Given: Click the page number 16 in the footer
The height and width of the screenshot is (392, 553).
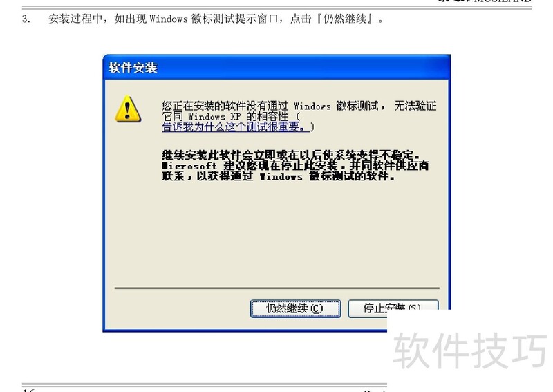Looking at the screenshot, I should tap(28, 389).
